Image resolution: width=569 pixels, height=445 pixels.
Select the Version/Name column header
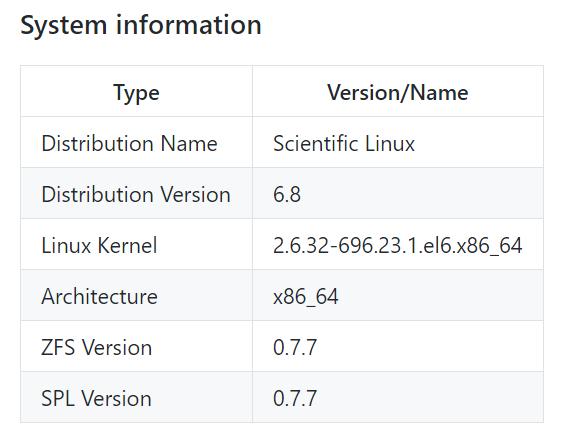(x=398, y=92)
